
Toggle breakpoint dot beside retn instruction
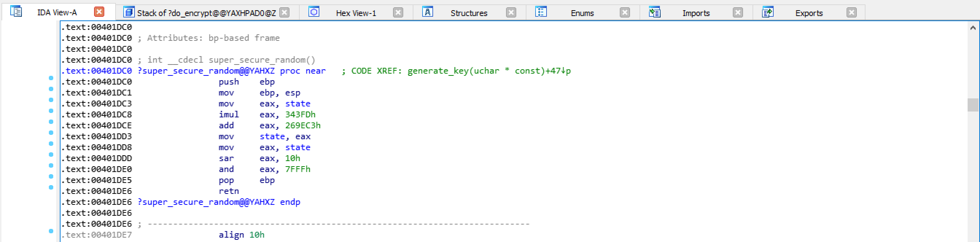(x=51, y=187)
